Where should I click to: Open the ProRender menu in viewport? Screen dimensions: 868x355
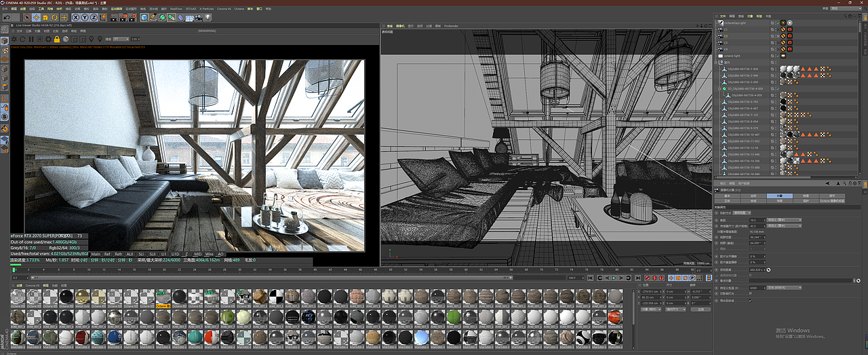[x=452, y=26]
